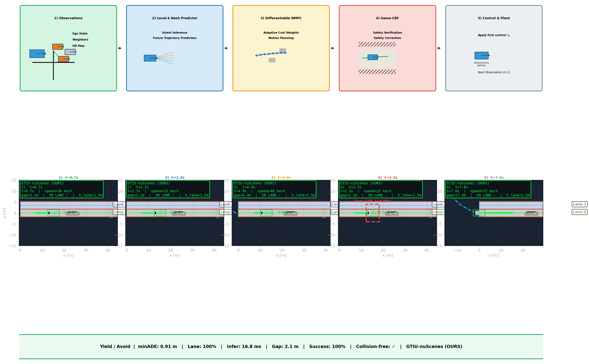Image resolution: width=589 pixels, height=364 pixels.
Task: Click "Lane: 100%" in footer
Action: click(x=202, y=346)
